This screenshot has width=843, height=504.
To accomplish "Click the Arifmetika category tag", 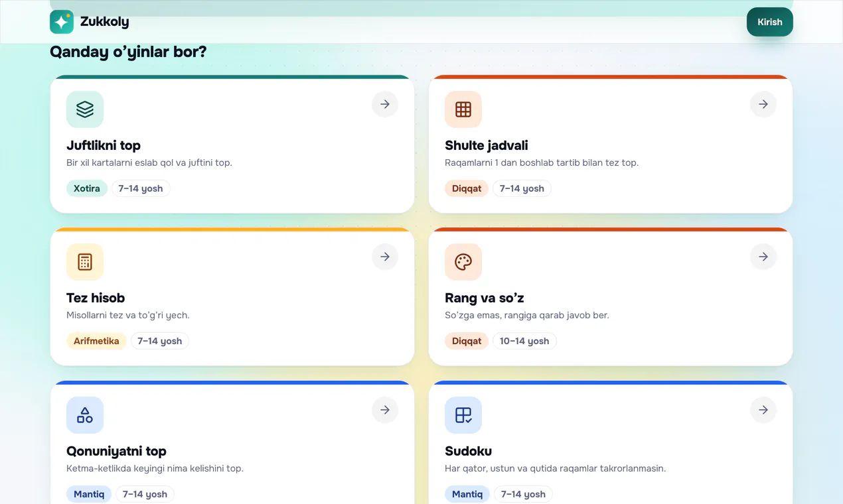I will tap(96, 341).
